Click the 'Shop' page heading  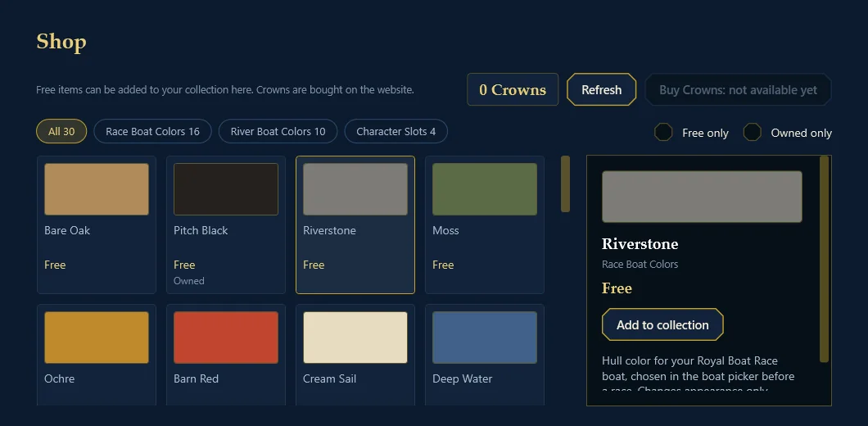pos(61,42)
